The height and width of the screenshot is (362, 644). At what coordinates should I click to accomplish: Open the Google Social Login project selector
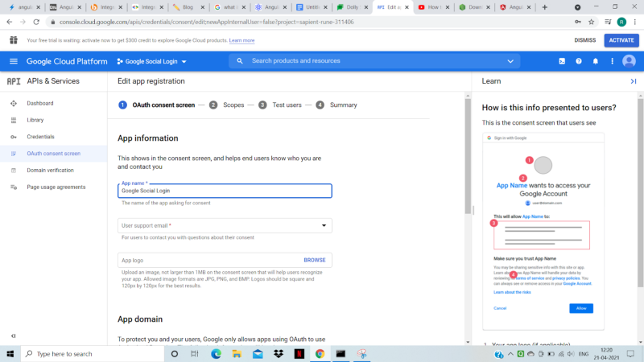tap(151, 61)
